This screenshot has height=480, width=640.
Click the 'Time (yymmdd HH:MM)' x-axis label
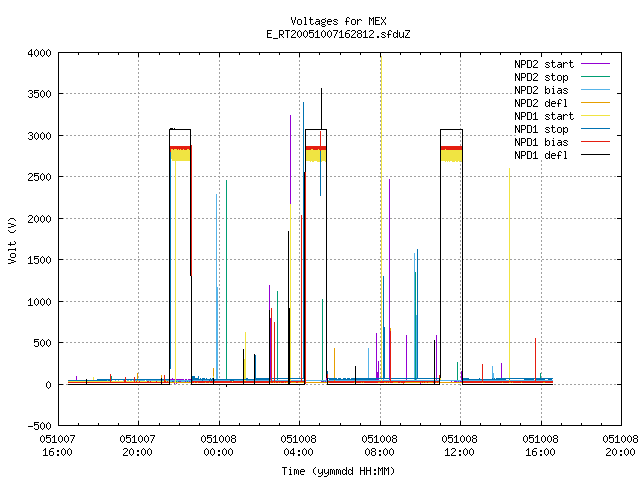click(338, 471)
